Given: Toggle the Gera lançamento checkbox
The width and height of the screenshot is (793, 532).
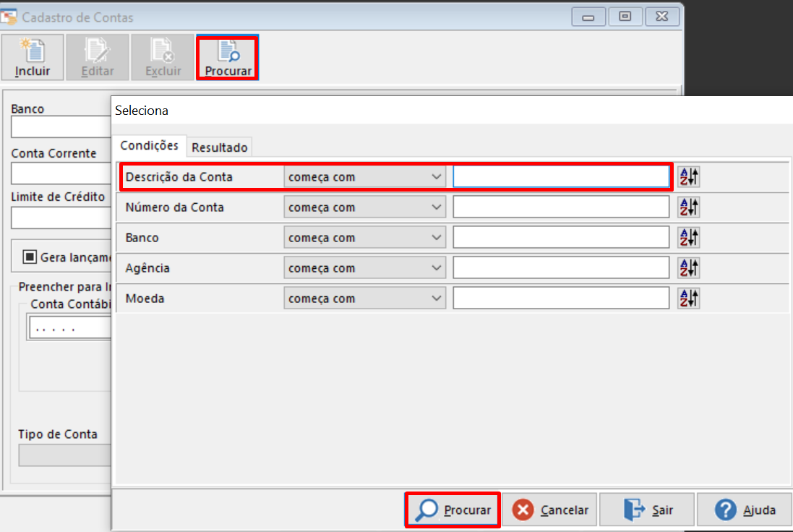Looking at the screenshot, I should 30,257.
